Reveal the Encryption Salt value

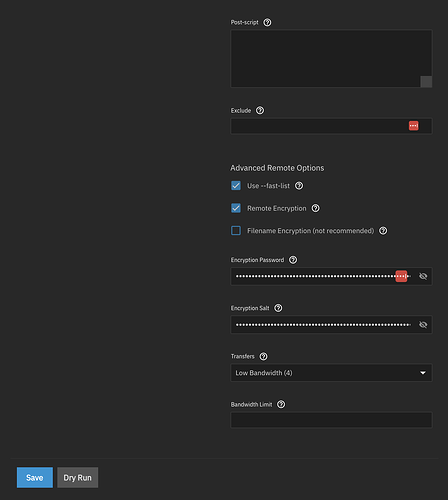coord(423,325)
